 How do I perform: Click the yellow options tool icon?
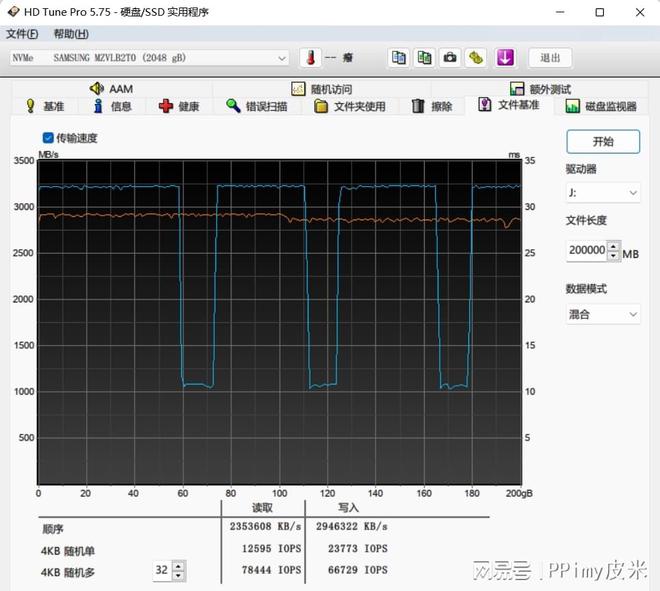tap(476, 58)
